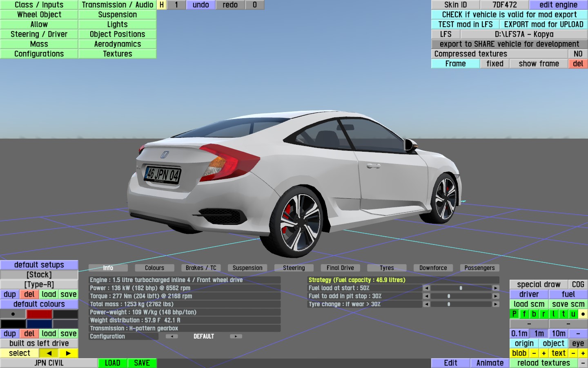The image size is (588, 368).
Task: Click the Tyre change wear slider
Action: [461, 304]
